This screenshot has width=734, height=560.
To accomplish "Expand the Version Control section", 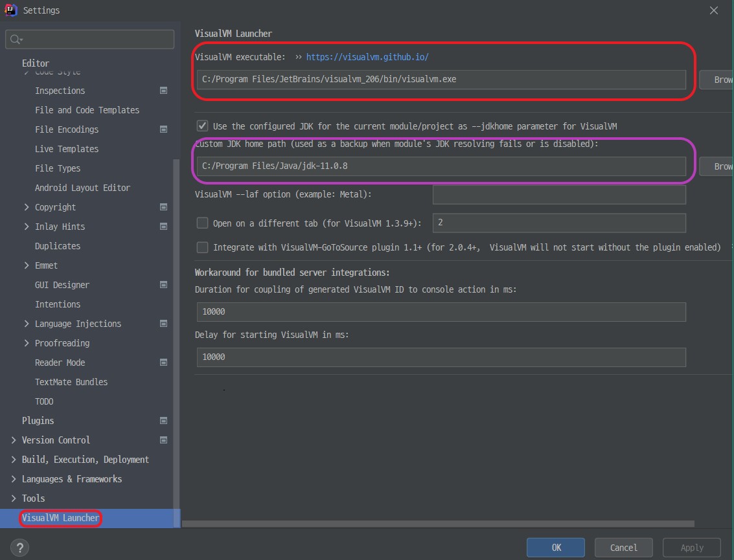I will tap(13, 440).
